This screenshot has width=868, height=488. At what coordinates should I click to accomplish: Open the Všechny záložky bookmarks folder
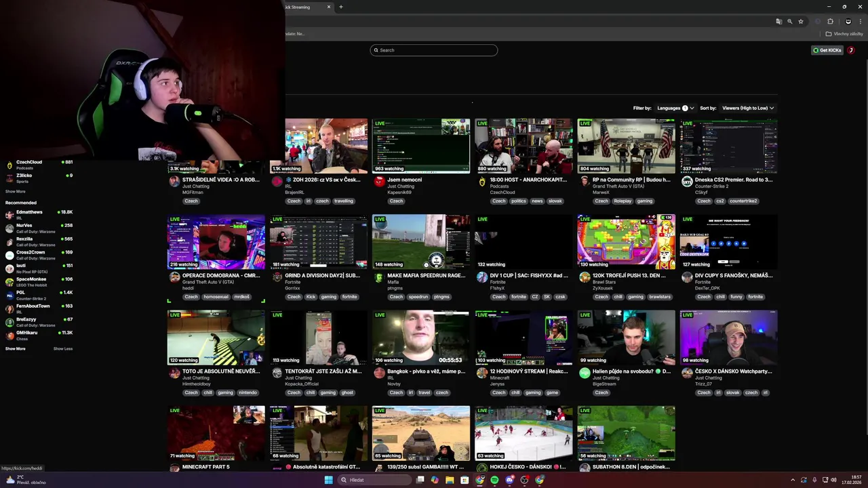pyautogui.click(x=844, y=33)
